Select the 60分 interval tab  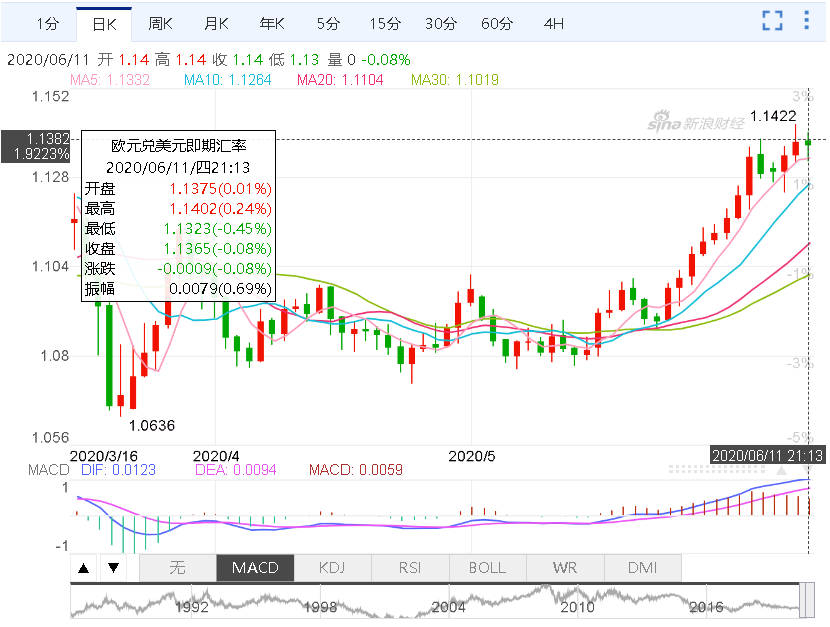tap(497, 24)
